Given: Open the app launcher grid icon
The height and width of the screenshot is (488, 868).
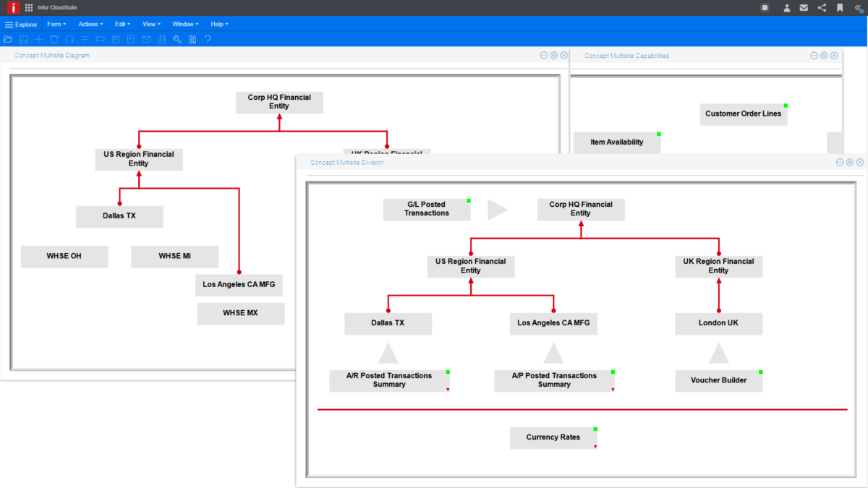Looking at the screenshot, I should [x=29, y=7].
